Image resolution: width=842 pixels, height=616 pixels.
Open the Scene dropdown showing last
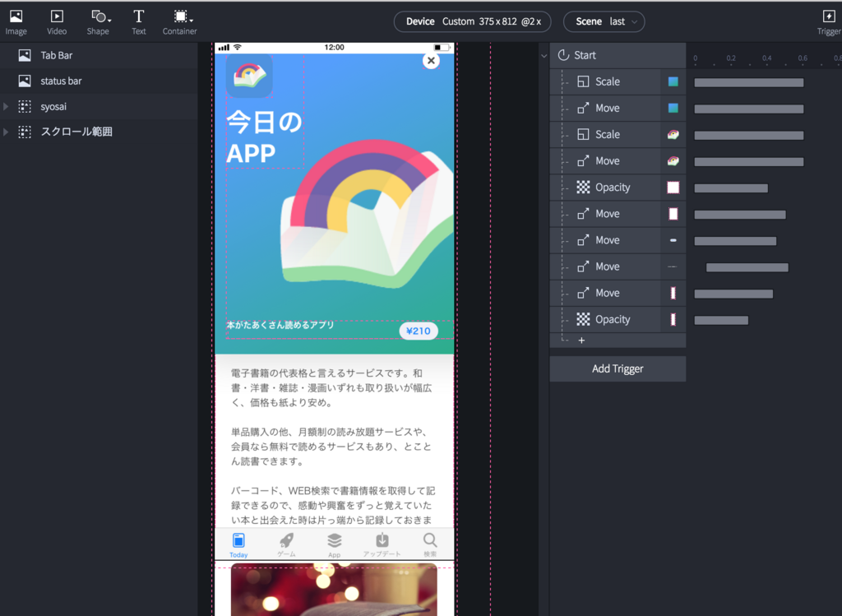click(x=604, y=21)
